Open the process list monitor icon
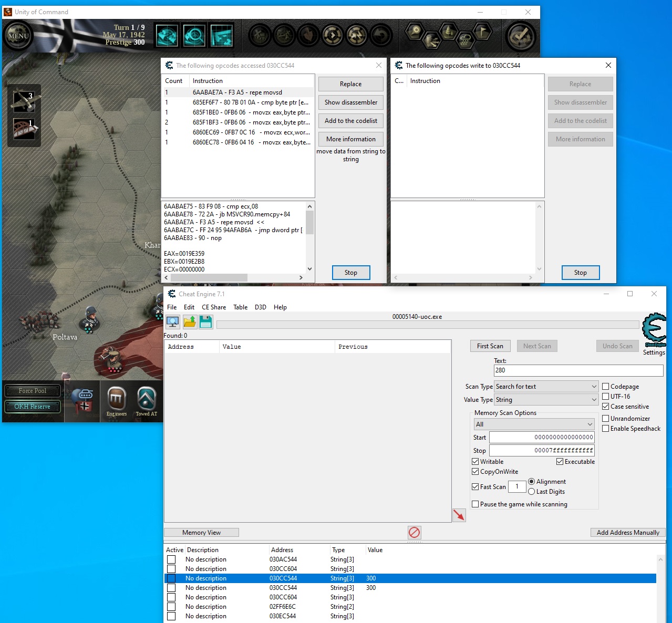 tap(172, 321)
